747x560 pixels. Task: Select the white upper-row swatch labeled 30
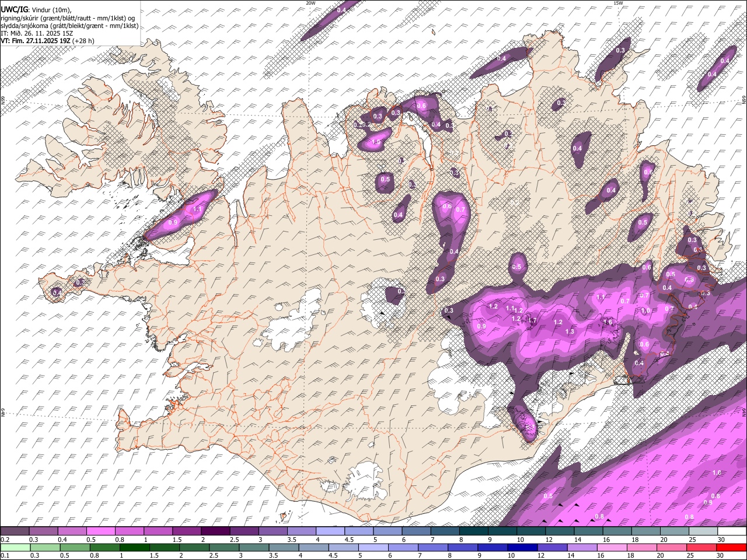732,531
